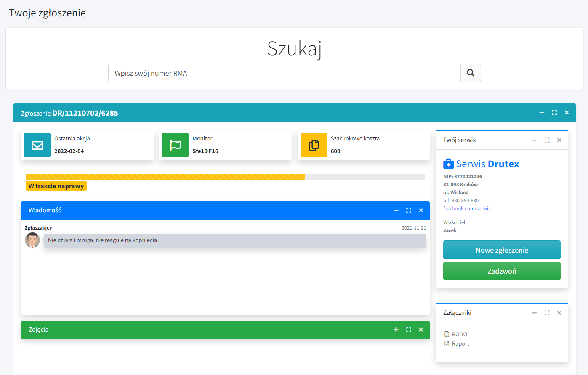Image resolution: width=588 pixels, height=375 pixels.
Task: Collapse the Załączniki card
Action: click(x=534, y=313)
